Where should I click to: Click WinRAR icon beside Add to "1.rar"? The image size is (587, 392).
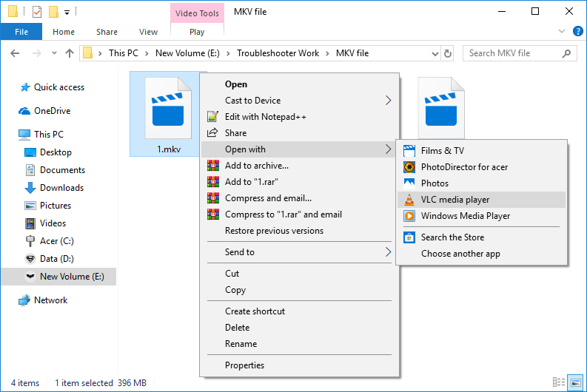213,182
